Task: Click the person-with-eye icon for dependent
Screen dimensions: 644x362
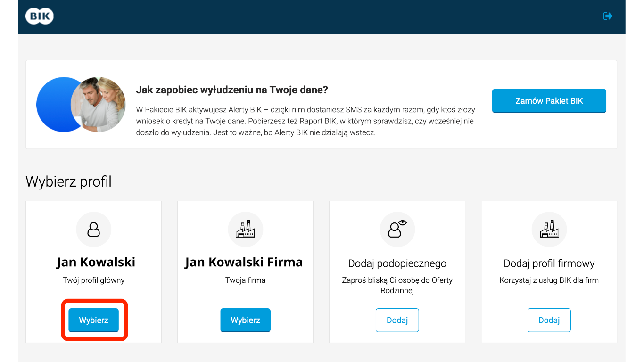Action: (x=397, y=230)
